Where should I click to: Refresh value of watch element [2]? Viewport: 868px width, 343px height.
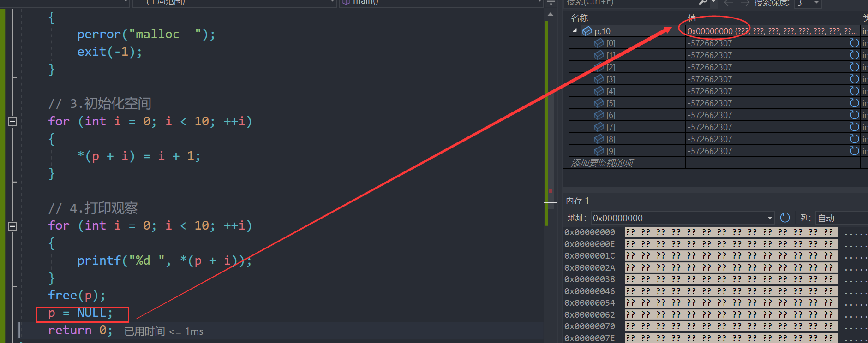click(854, 67)
